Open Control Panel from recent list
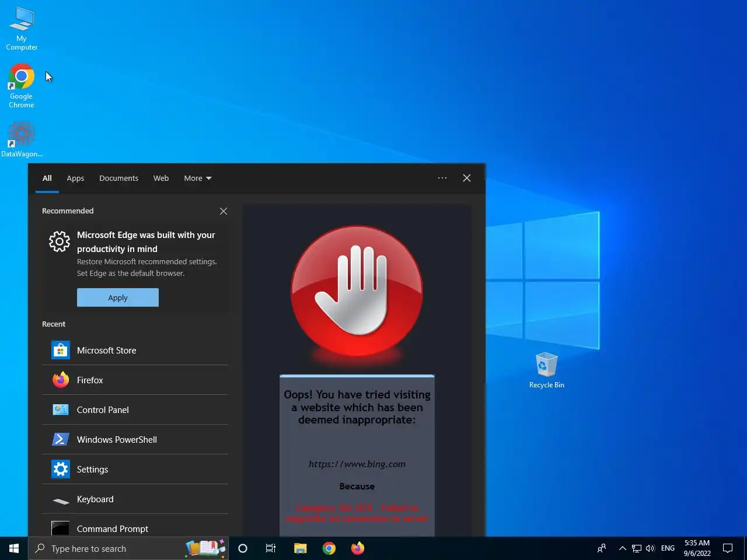The width and height of the screenshot is (747, 560). 135,409
